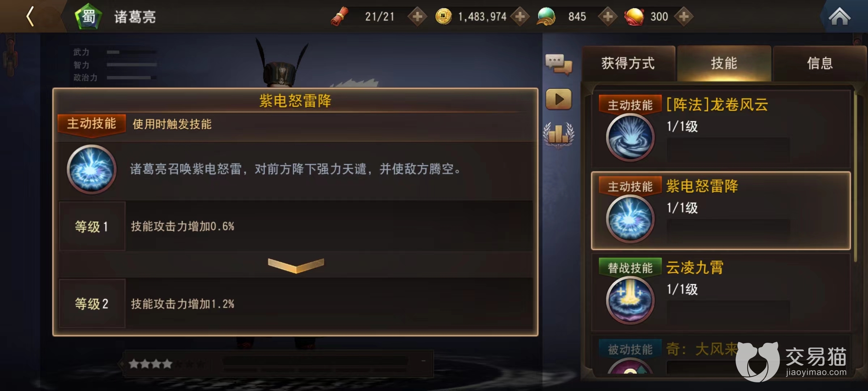Go back using the left arrow icon
The image size is (868, 391).
click(30, 16)
